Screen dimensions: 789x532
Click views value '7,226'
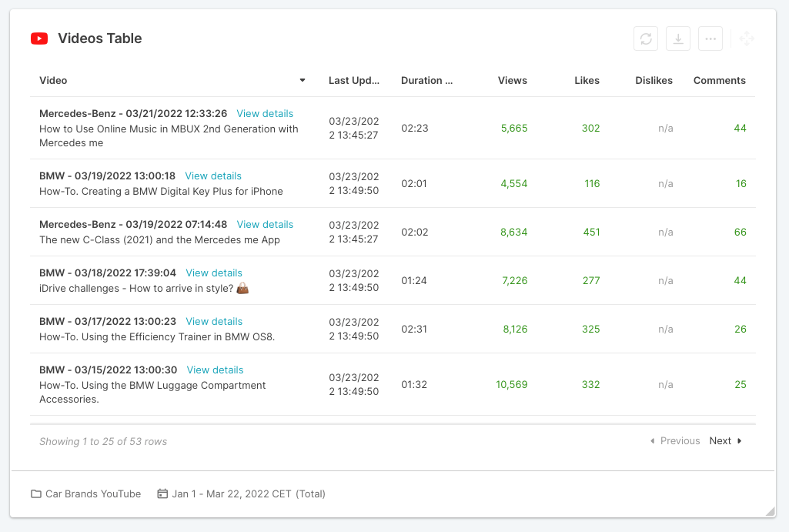tap(515, 281)
